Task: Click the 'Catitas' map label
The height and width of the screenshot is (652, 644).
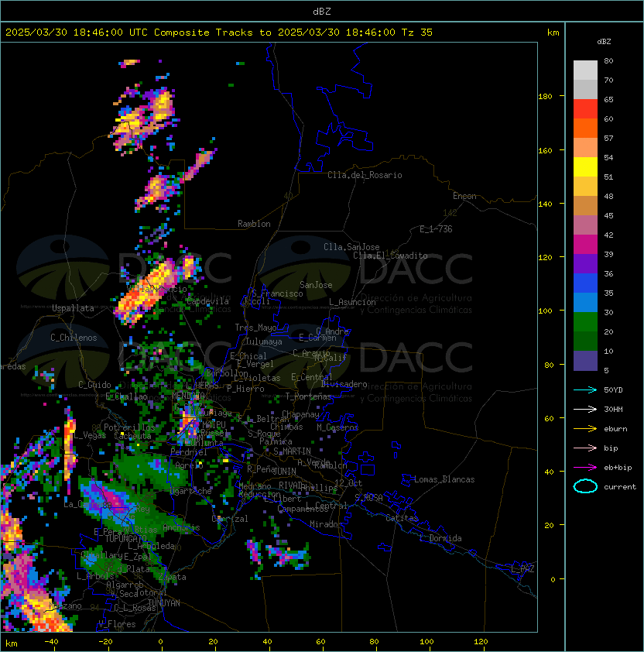Action: pyautogui.click(x=402, y=518)
